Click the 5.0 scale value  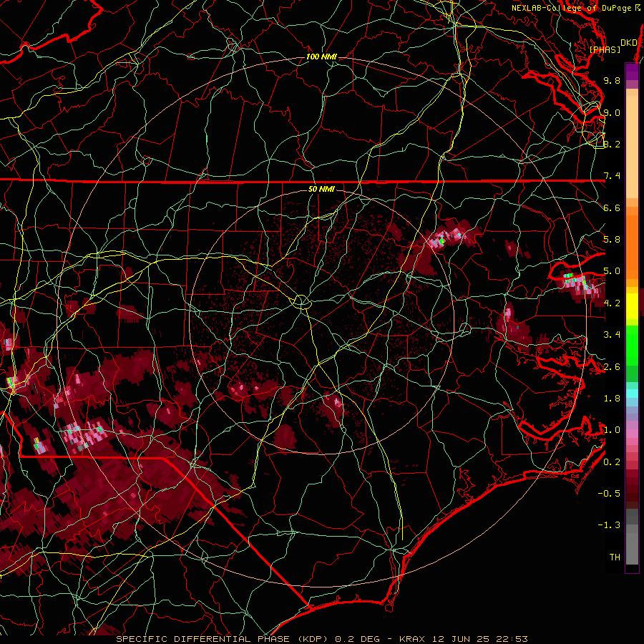(x=612, y=271)
